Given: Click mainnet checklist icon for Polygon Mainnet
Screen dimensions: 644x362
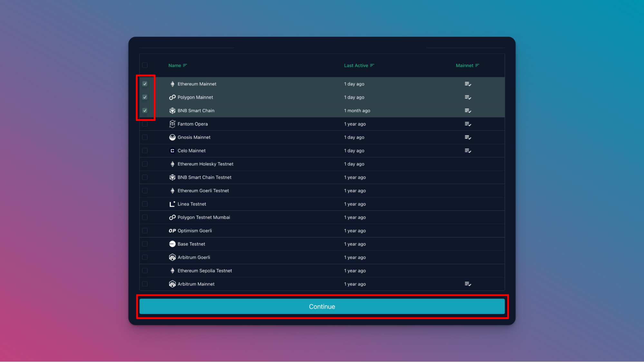Looking at the screenshot, I should click(x=468, y=97).
